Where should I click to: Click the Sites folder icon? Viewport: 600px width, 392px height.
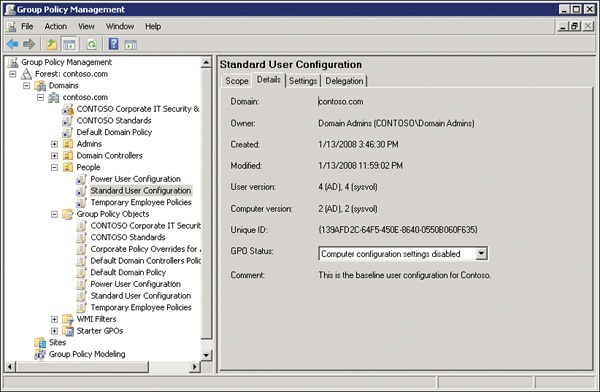tap(40, 343)
